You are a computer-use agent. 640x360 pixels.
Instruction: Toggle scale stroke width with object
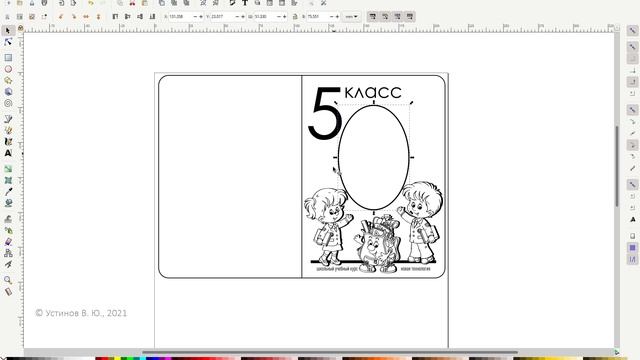tap(372, 17)
